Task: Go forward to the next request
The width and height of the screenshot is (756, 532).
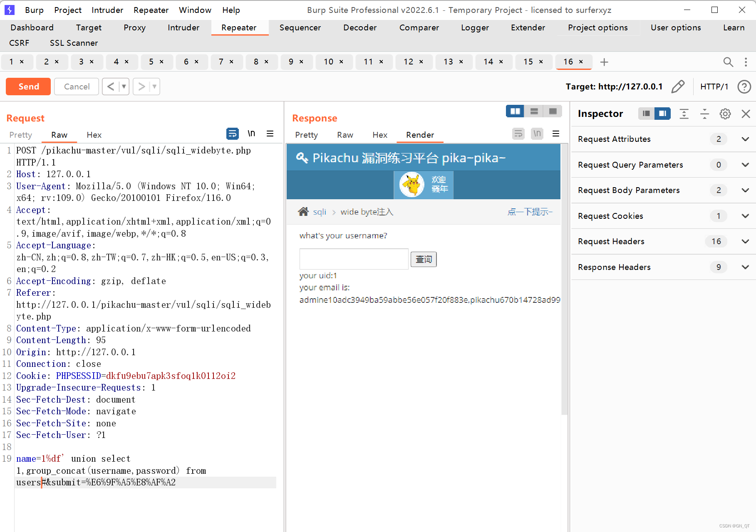Action: pos(141,87)
